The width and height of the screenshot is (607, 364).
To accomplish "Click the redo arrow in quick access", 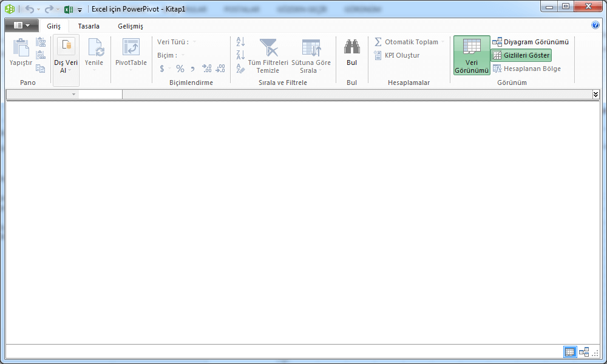I will tap(49, 9).
